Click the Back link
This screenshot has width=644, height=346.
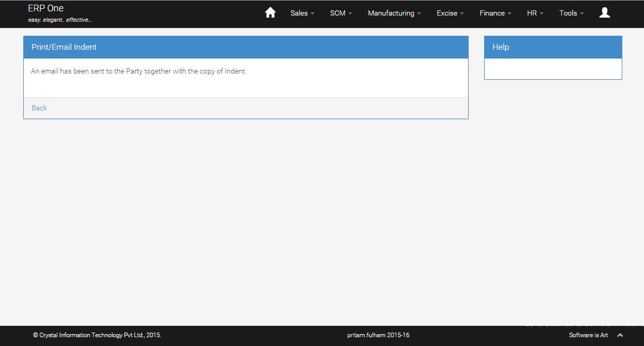tap(39, 108)
